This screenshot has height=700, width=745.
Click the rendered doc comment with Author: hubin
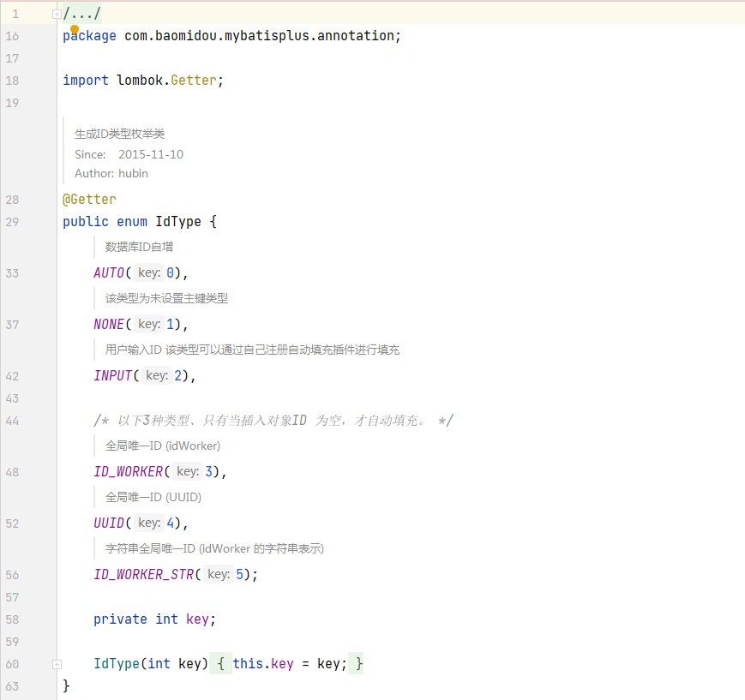[x=111, y=173]
